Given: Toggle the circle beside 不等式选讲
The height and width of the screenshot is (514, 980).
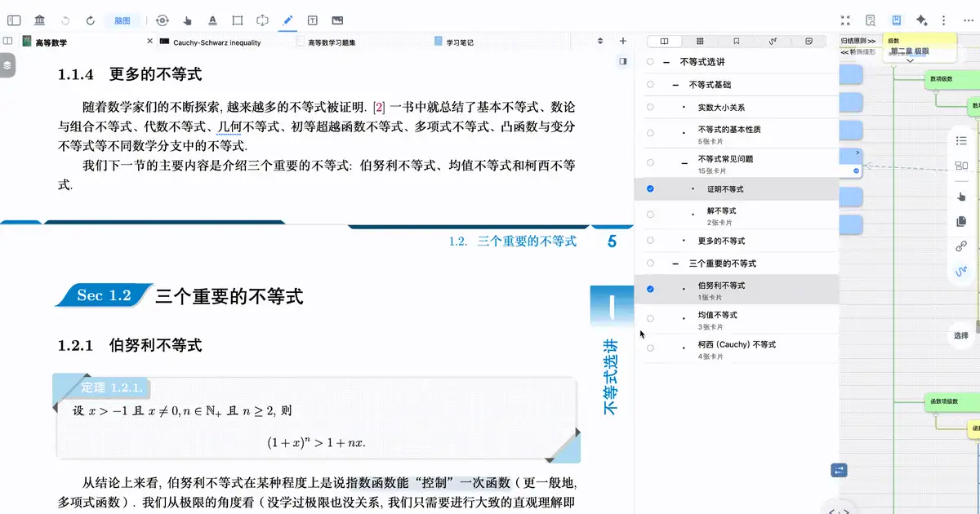Looking at the screenshot, I should (x=650, y=62).
